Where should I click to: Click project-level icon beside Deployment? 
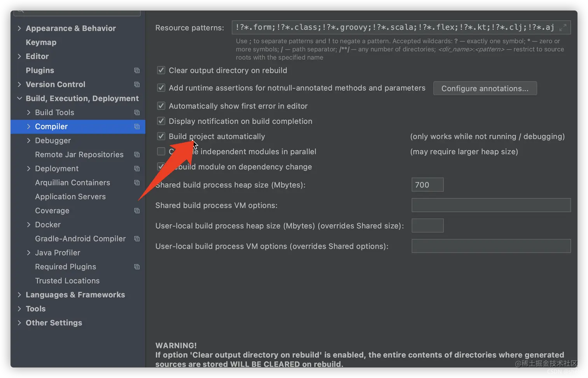[137, 169]
